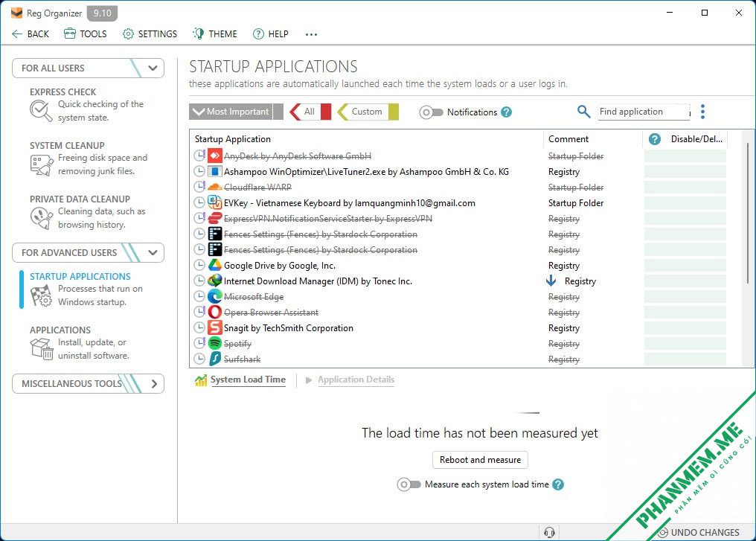Click the delay clock icon for Snagit
Screen dimensions: 756x541
pyautogui.click(x=199, y=328)
